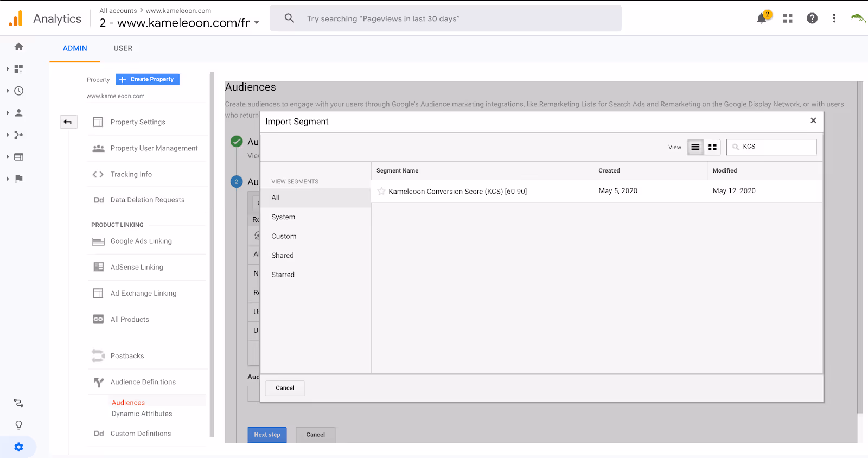
Task: Switch to ADMIN tab
Action: (75, 48)
